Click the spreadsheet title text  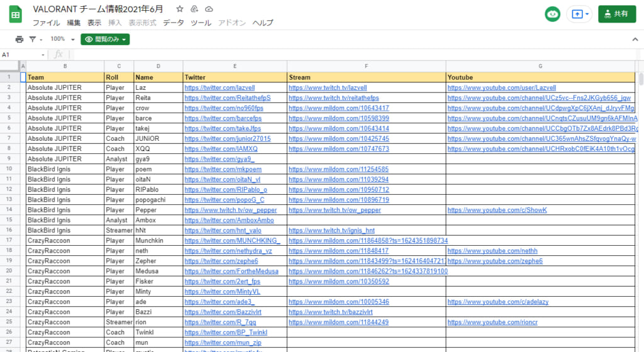coord(97,9)
